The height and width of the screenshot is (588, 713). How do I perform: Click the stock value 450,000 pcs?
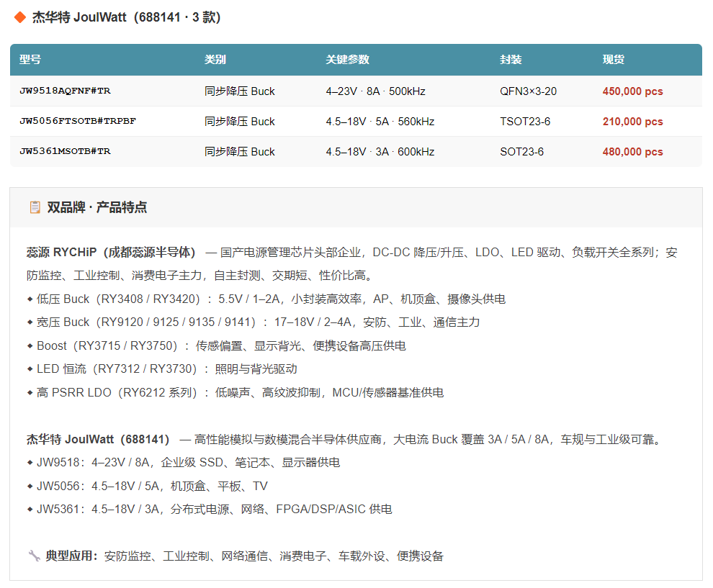[x=633, y=91]
